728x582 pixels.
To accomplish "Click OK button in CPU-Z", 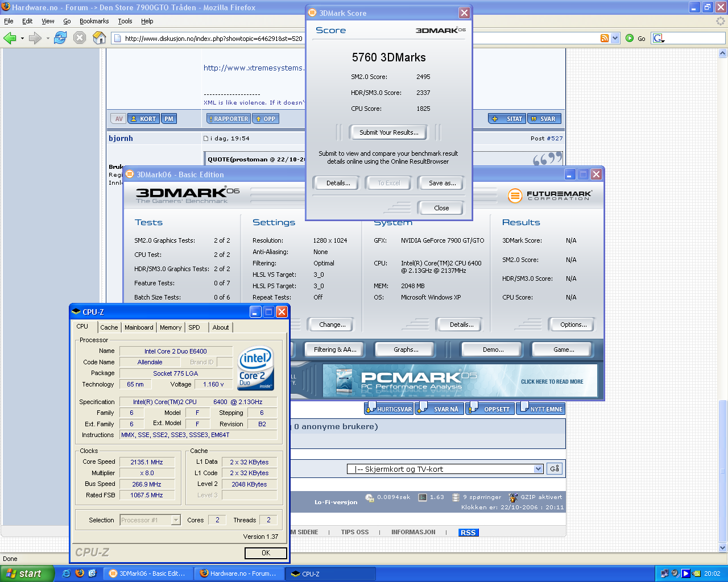I will 266,553.
